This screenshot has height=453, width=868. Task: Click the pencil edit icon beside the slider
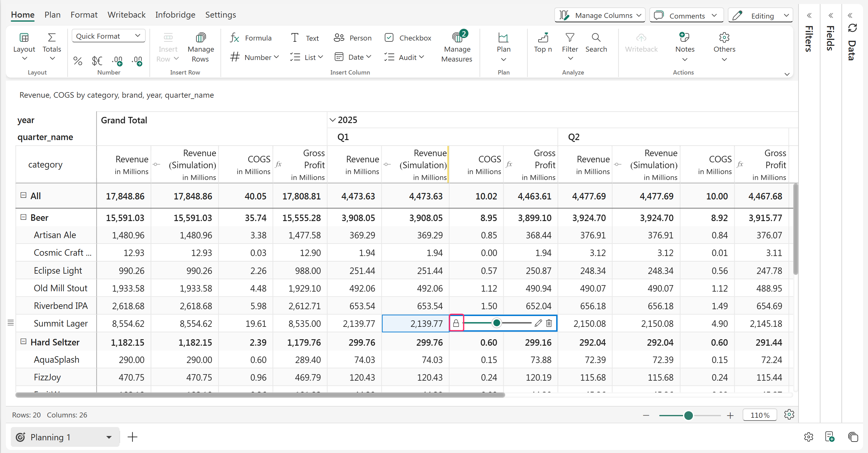538,323
